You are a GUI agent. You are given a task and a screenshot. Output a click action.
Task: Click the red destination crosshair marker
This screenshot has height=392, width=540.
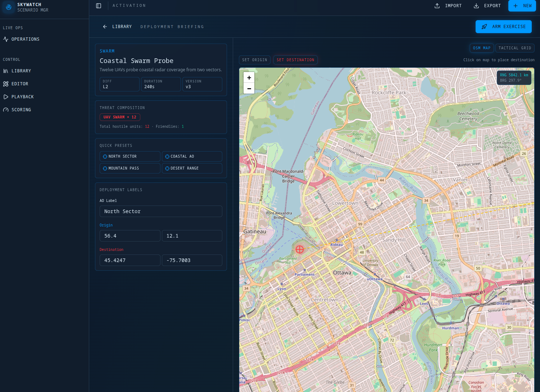(x=300, y=249)
